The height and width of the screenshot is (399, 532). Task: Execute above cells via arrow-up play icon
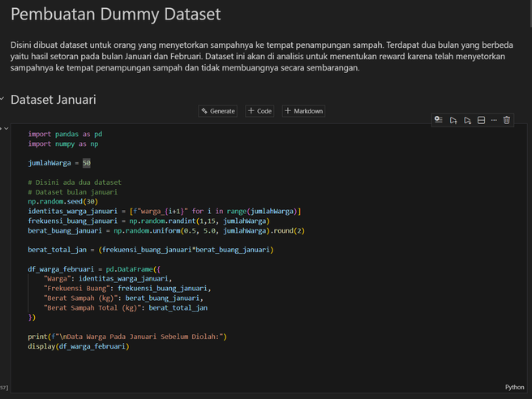[453, 120]
